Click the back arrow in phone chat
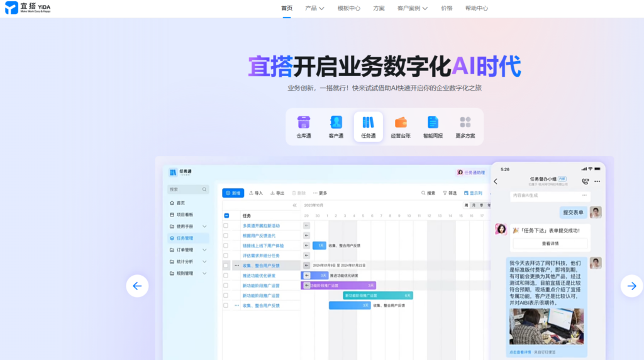The image size is (644, 360). 496,181
